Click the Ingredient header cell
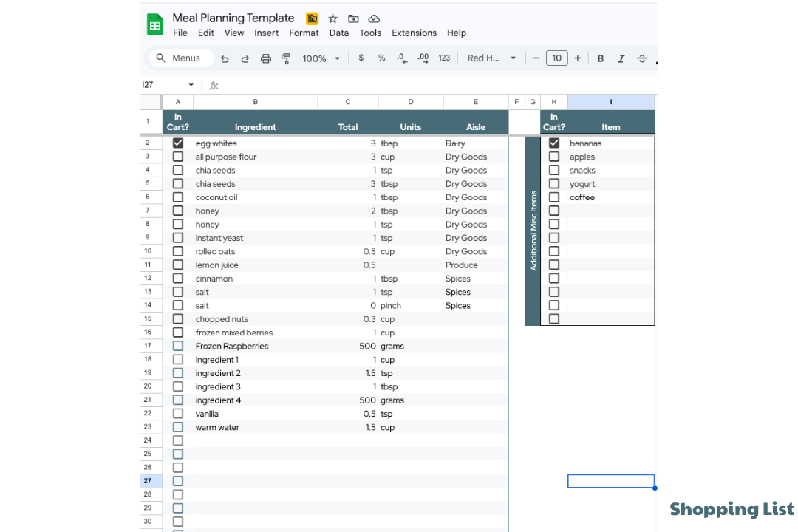 pyautogui.click(x=256, y=122)
